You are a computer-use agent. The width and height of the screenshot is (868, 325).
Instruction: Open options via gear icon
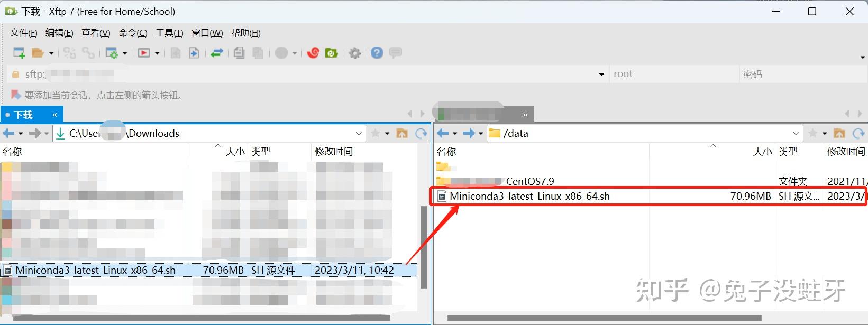coord(355,53)
